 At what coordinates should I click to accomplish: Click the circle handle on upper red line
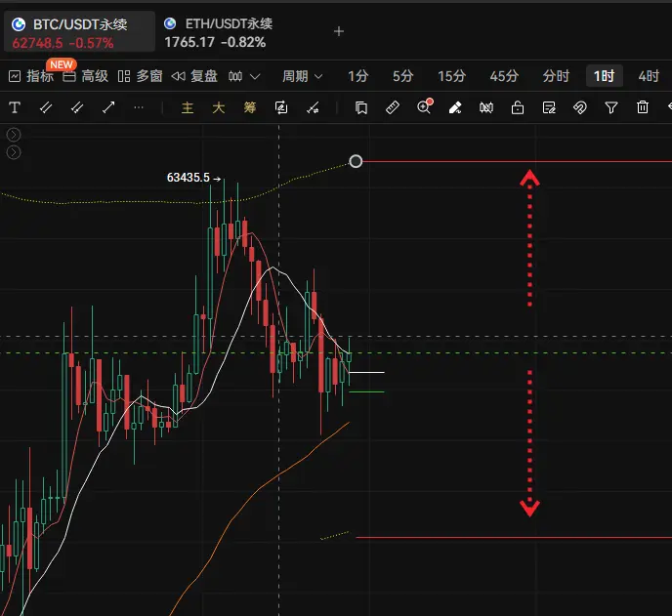[x=356, y=161]
